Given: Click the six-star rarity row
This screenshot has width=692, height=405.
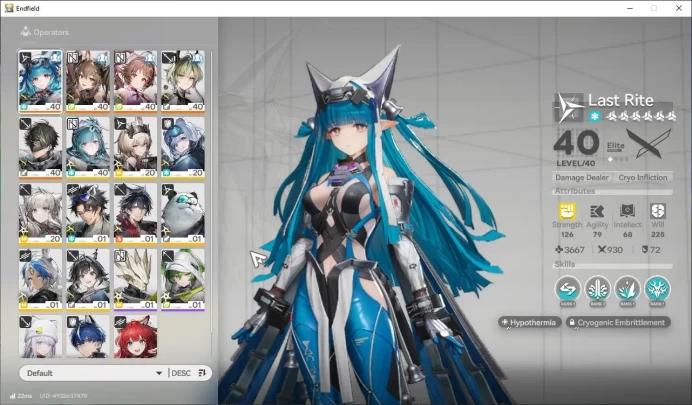Looking at the screenshot, I should coord(641,116).
